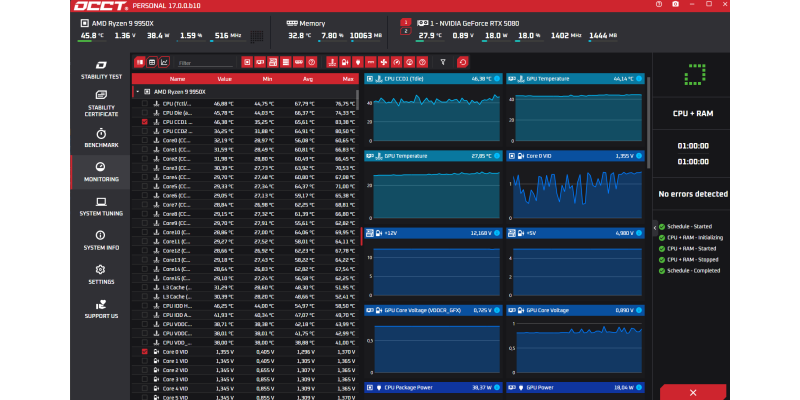
Task: Sort the table by Min column
Action: (267, 79)
